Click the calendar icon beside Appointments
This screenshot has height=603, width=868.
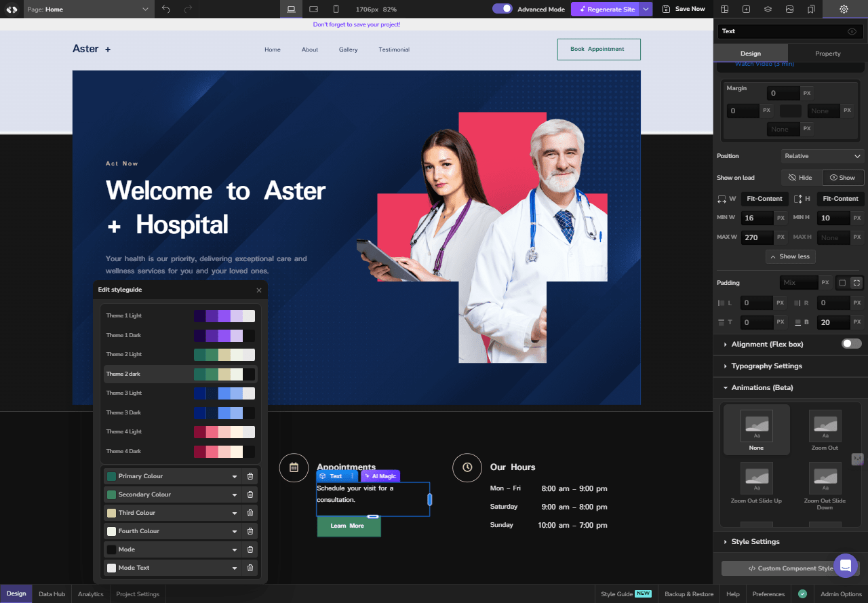(x=294, y=467)
